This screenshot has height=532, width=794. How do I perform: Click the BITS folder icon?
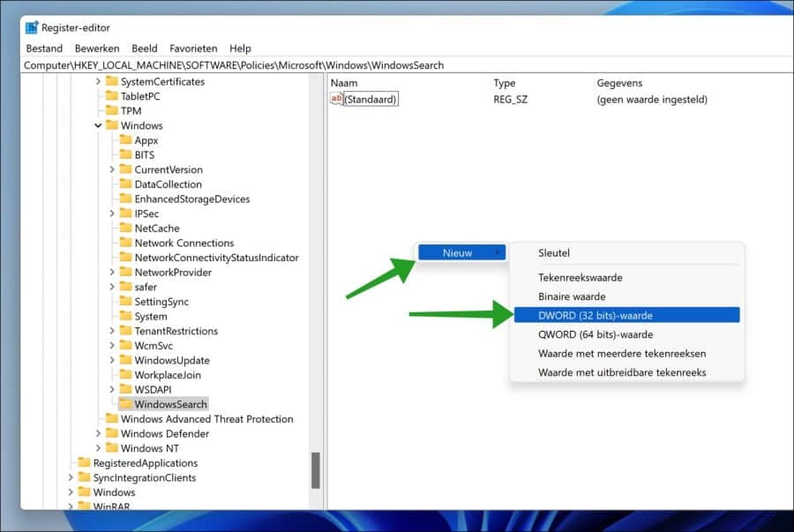125,154
